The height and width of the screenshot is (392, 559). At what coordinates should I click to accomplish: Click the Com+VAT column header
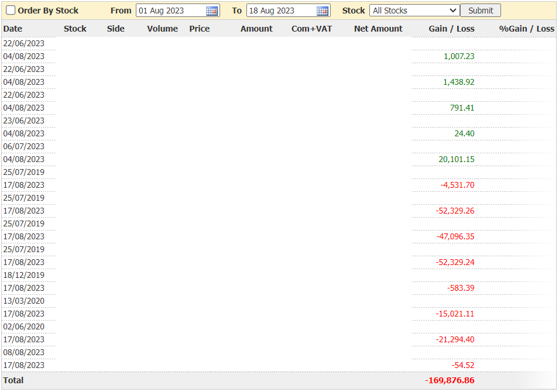[312, 29]
